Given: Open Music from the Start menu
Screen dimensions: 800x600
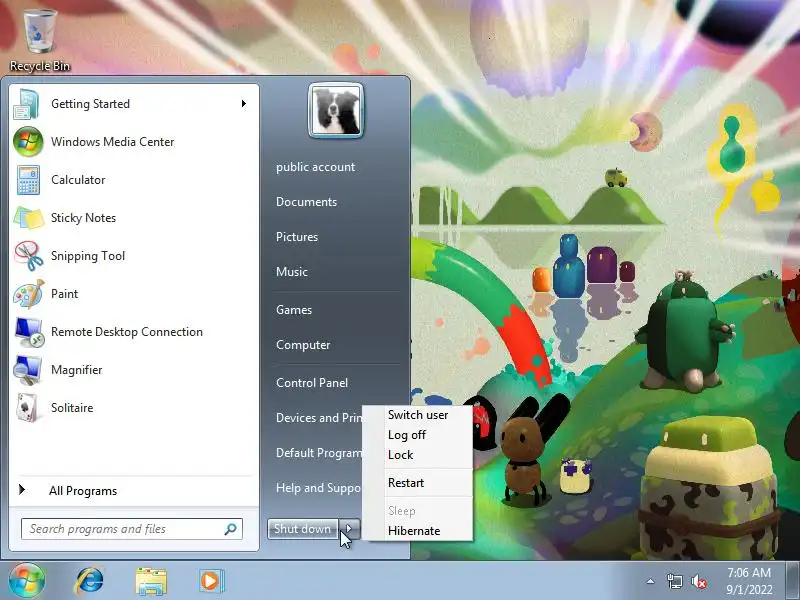Looking at the screenshot, I should click(292, 272).
